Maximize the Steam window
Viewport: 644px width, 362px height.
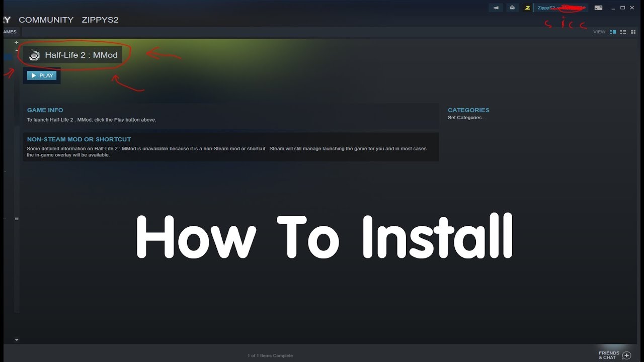click(622, 8)
